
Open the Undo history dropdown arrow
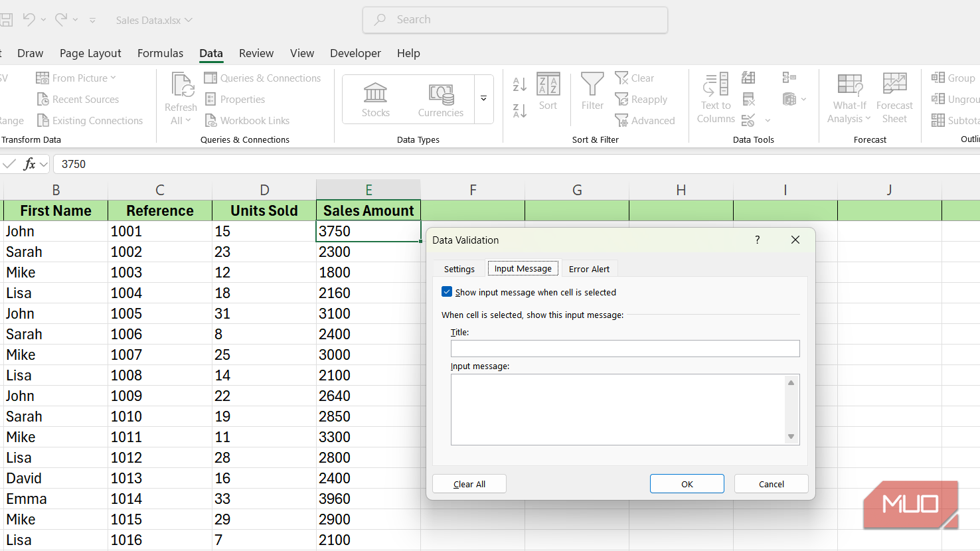point(44,20)
